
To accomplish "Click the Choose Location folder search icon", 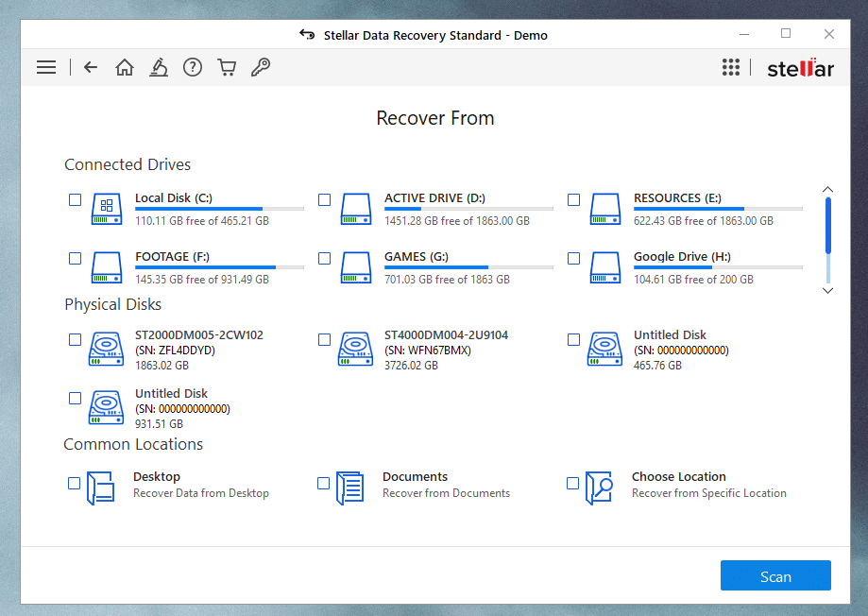I will click(599, 488).
